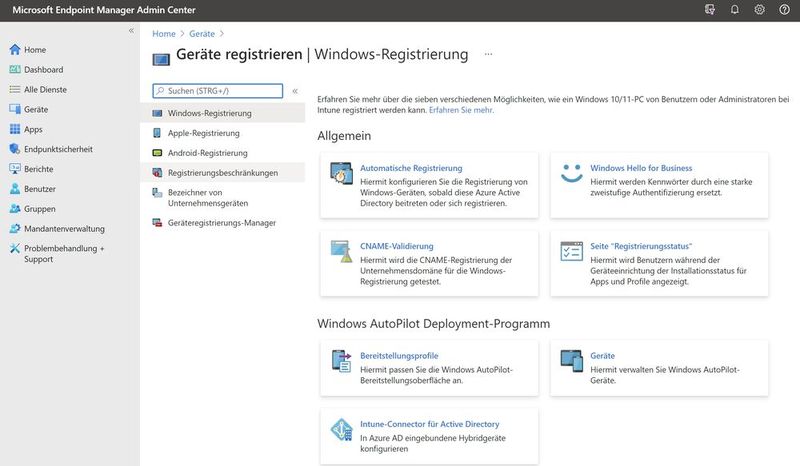Go to Endpunktsicherheit in sidebar
The width and height of the screenshot is (800, 466).
click(58, 149)
